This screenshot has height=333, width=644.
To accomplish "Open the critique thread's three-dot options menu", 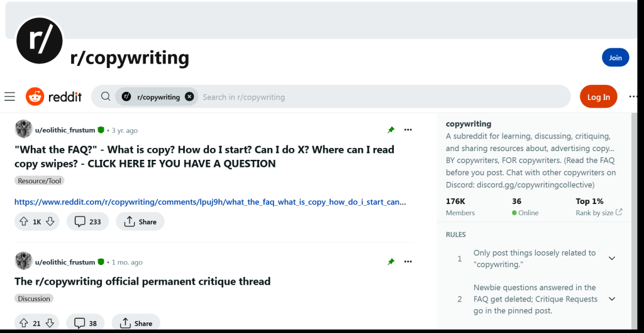I will [408, 262].
